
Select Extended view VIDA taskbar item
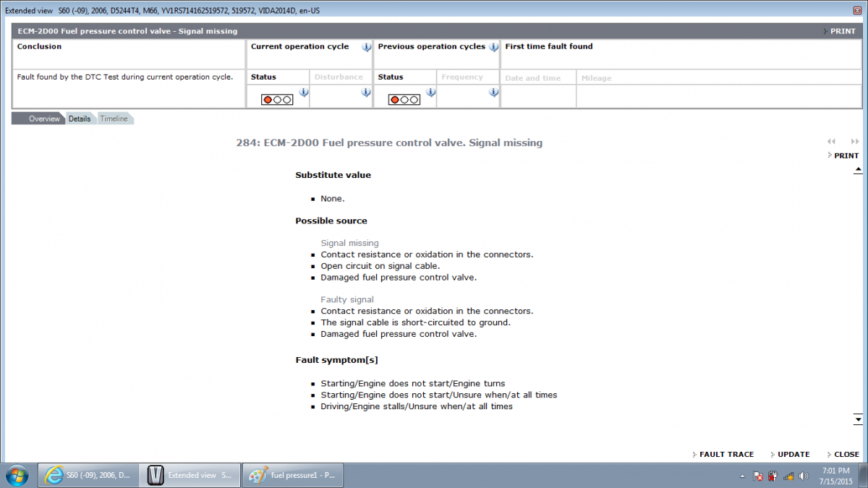(189, 475)
